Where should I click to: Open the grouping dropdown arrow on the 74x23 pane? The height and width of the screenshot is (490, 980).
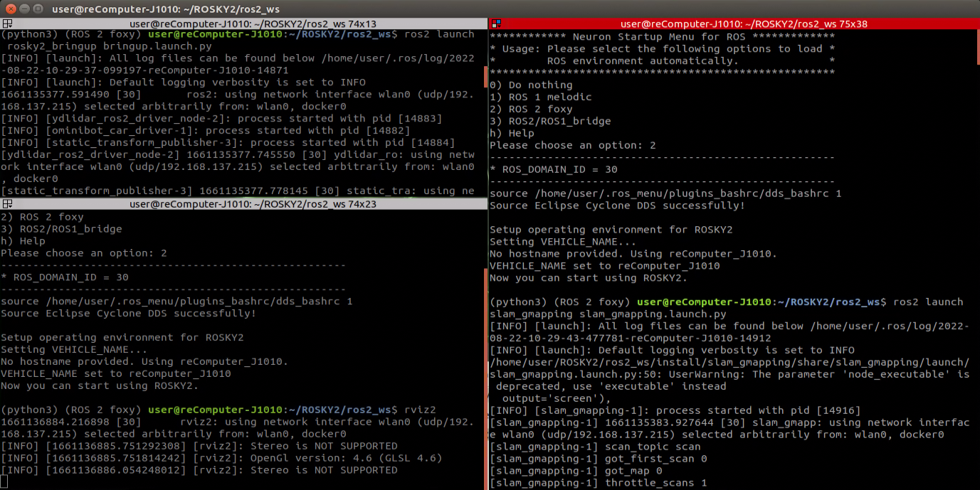(11, 207)
